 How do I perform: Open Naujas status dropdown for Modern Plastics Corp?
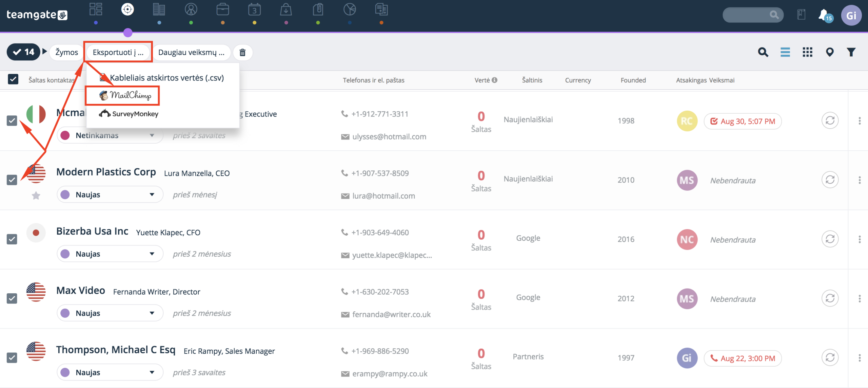pyautogui.click(x=110, y=195)
